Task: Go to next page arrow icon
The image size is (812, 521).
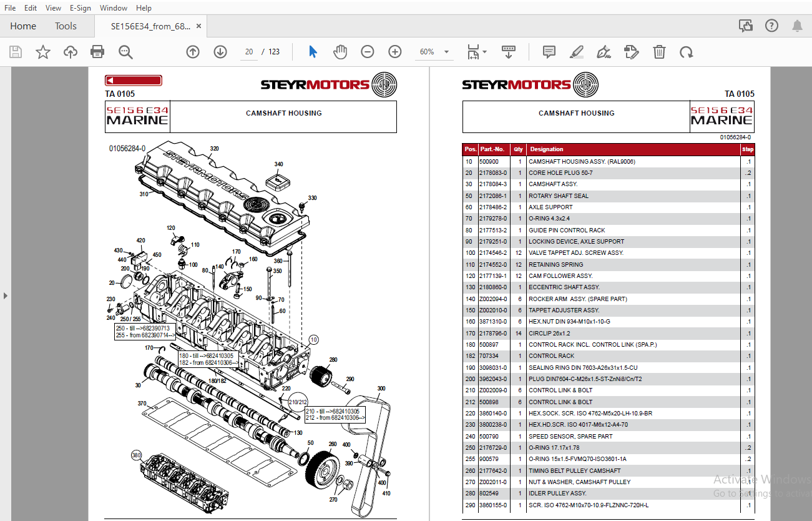Action: pyautogui.click(x=220, y=52)
